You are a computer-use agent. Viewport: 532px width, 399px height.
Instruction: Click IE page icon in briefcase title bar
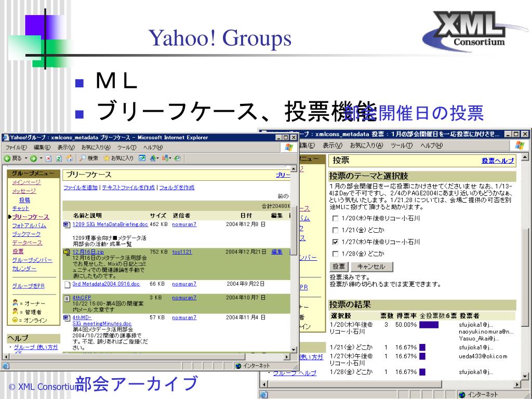(5, 137)
